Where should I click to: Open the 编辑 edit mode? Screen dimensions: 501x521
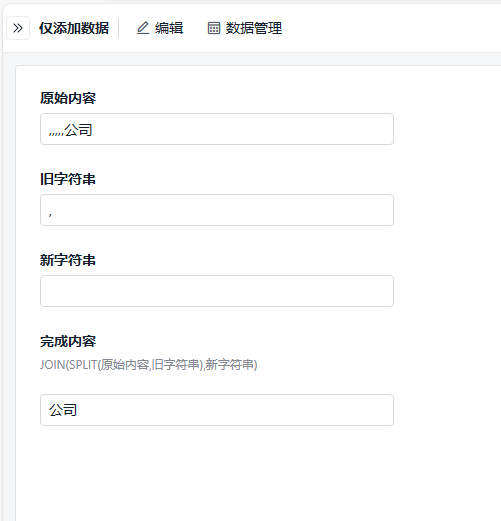(160, 28)
